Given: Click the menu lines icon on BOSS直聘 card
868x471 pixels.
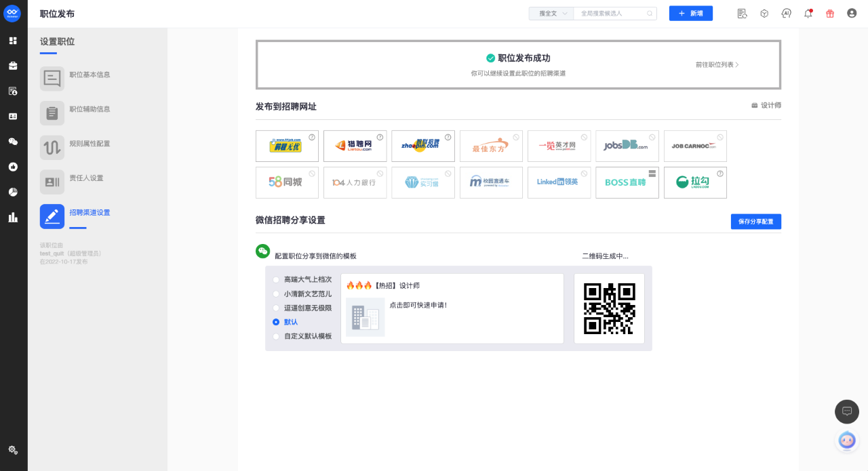Looking at the screenshot, I should [652, 173].
